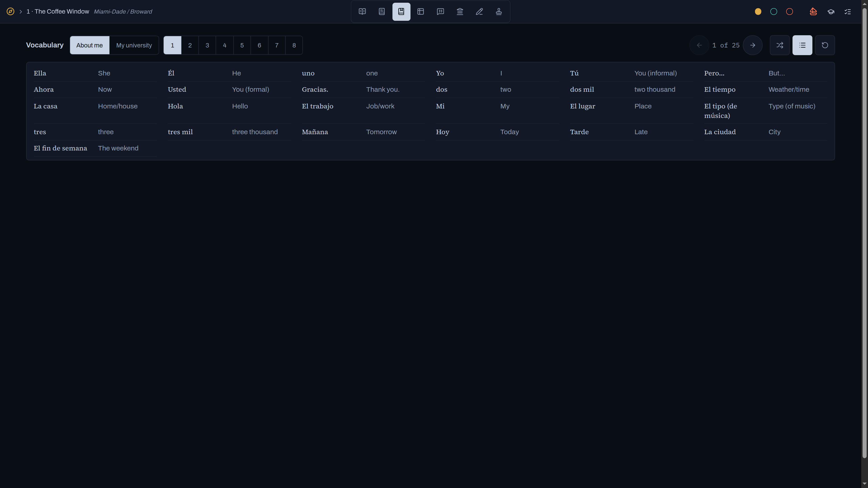Select vocabulary set 5
Screen dimensions: 868x488
click(242, 45)
